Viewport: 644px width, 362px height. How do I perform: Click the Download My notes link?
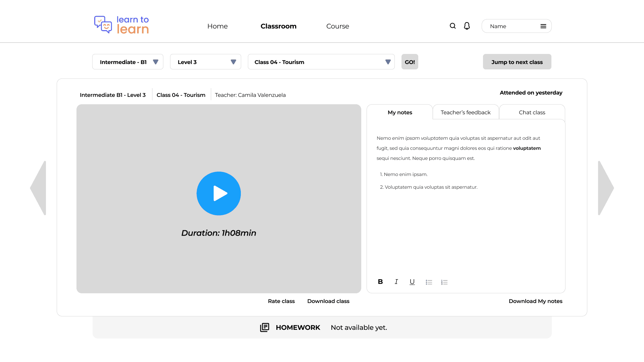point(535,301)
